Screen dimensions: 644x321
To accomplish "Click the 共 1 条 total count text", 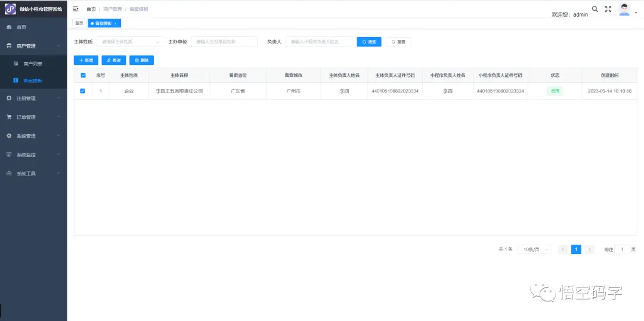I will click(x=506, y=249).
